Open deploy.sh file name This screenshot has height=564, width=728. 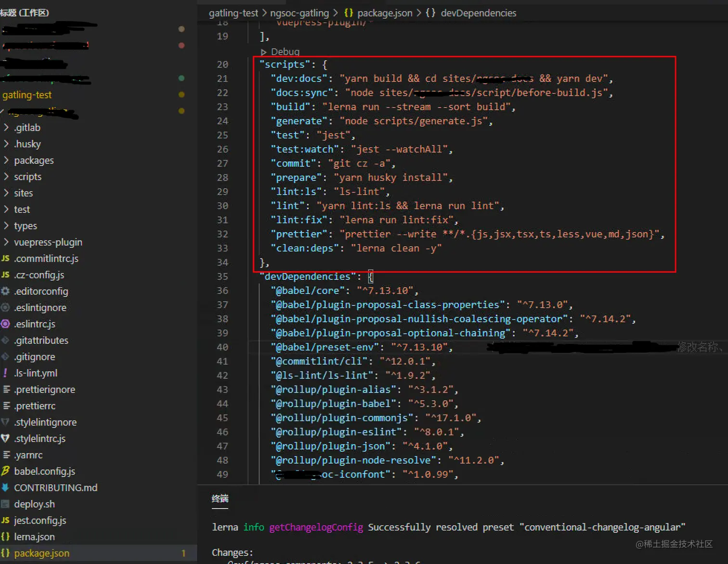coord(34,504)
